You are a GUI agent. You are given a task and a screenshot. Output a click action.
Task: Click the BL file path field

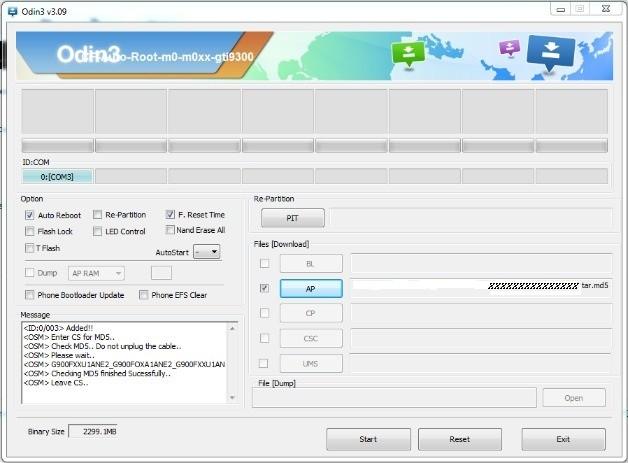pos(481,263)
